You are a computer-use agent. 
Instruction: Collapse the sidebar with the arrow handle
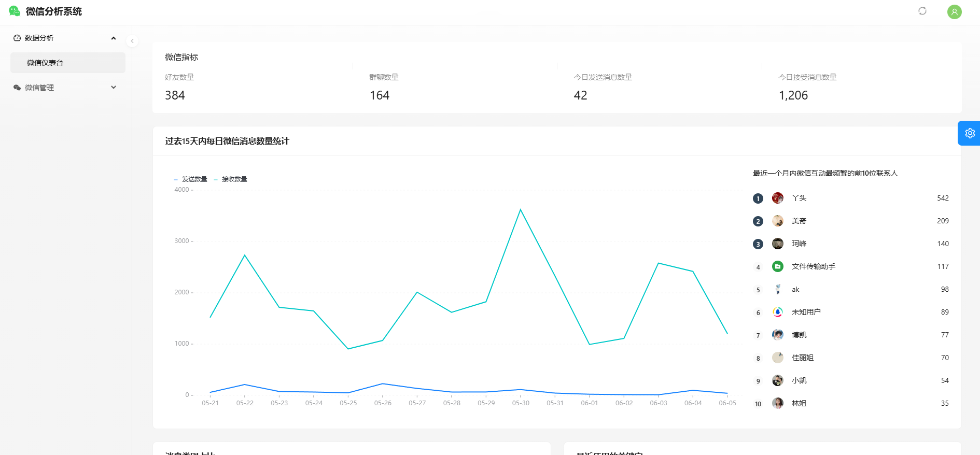click(x=132, y=41)
